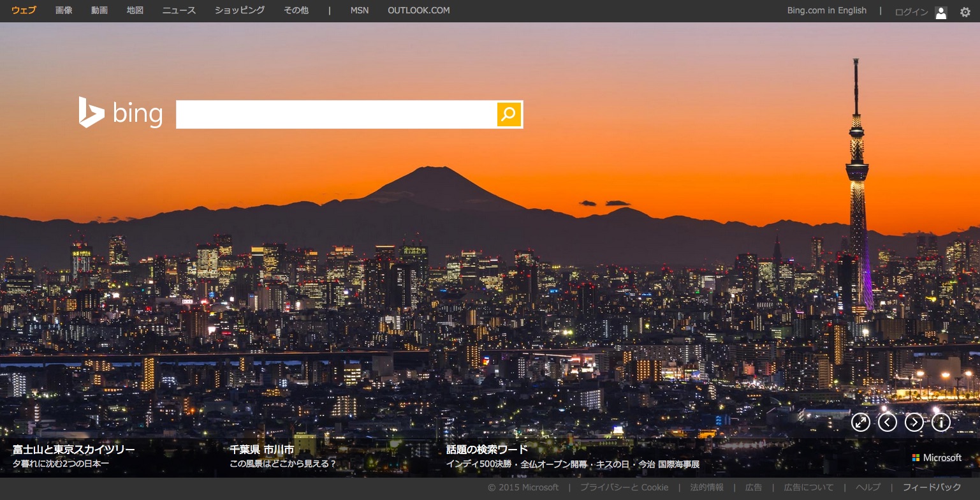The height and width of the screenshot is (500, 980).
Task: Switch to the 動画 (Videos) tab
Action: pyautogui.click(x=99, y=11)
